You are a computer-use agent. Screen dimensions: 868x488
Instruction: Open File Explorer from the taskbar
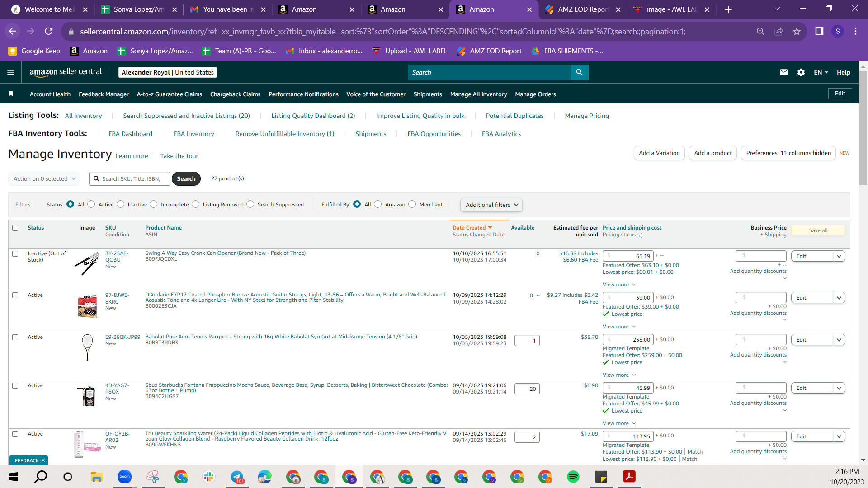[96, 477]
